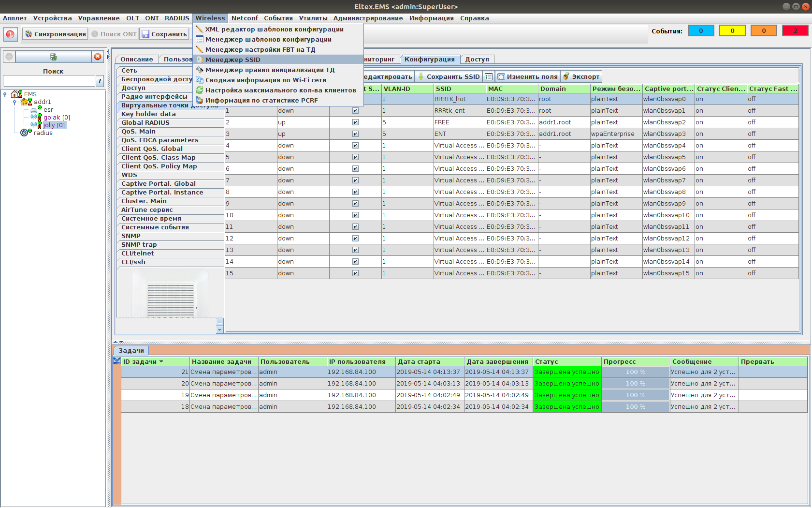The width and height of the screenshot is (812, 508).
Task: Click the esr router icon in the tree
Action: click(34, 110)
